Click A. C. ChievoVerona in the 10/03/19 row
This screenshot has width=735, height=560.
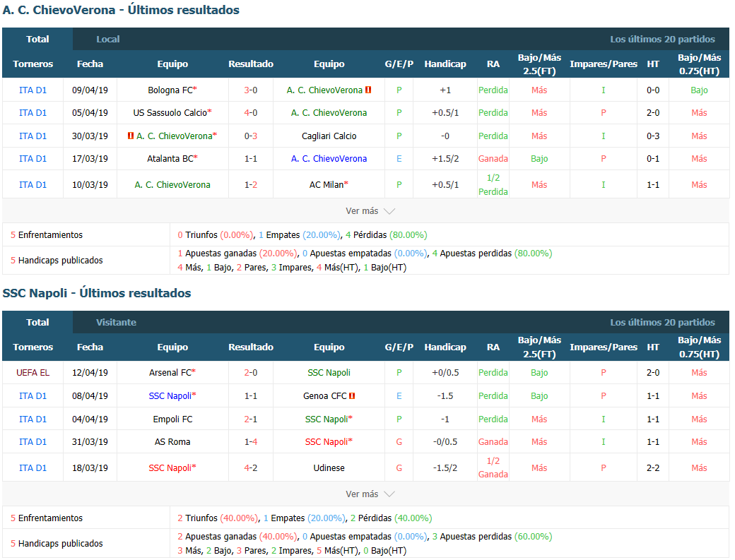[172, 184]
